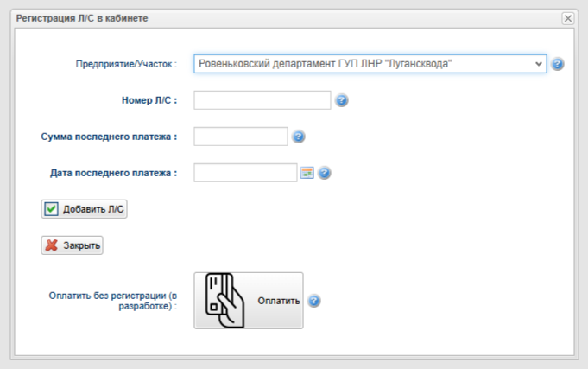Click the Закрыть button with red cross
The height and width of the screenshot is (369, 588).
pyautogui.click(x=73, y=245)
